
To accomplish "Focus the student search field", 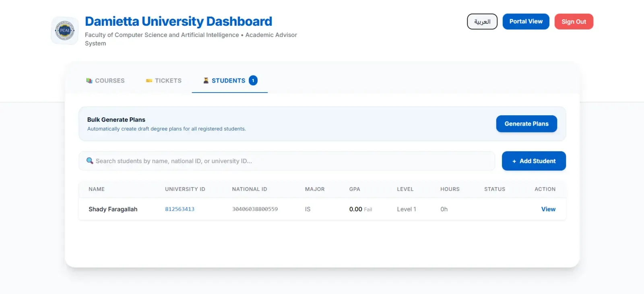I will pos(287,161).
